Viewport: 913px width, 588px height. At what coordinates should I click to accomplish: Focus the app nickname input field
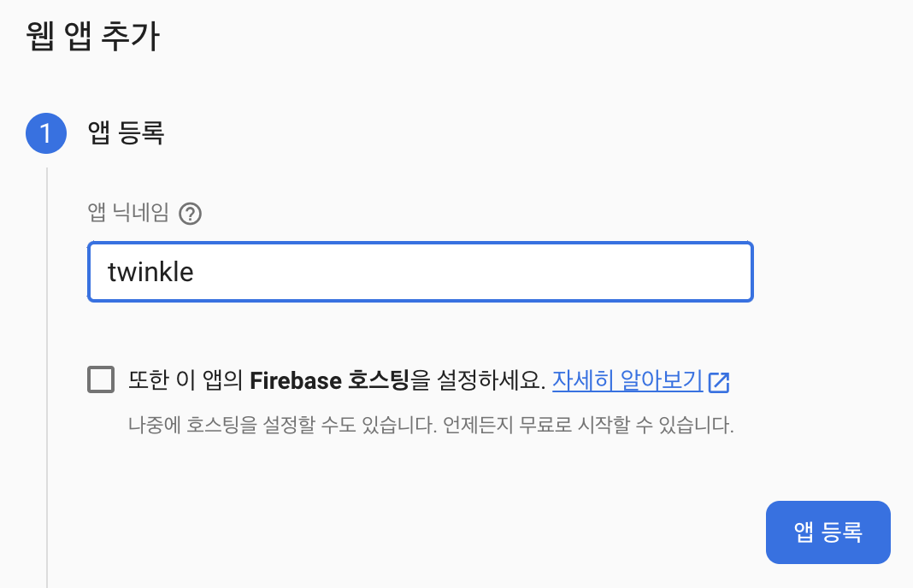click(x=420, y=272)
